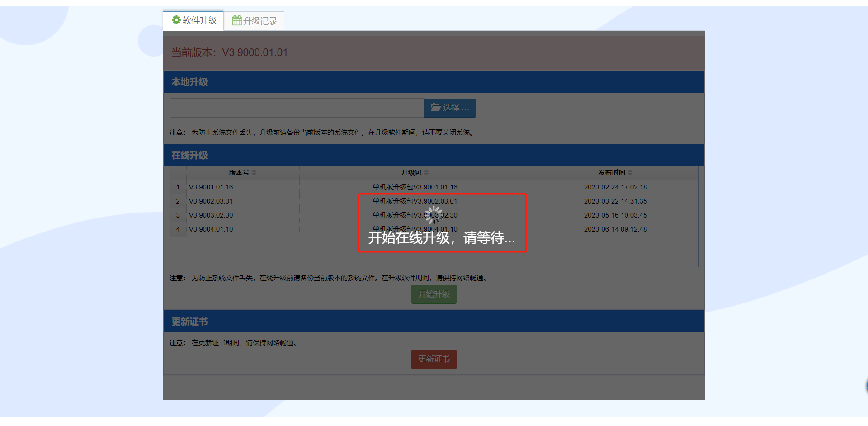Select version V3.9004.01.10 row
Screen dimensions: 868x426
[434, 229]
